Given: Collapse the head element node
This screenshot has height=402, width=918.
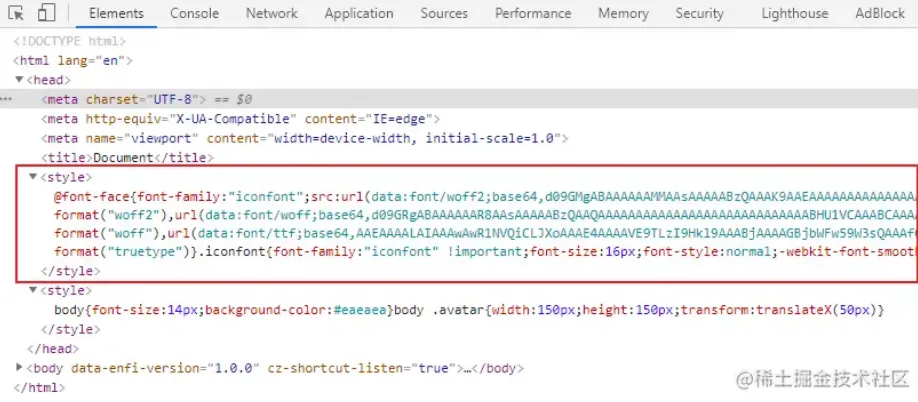Looking at the screenshot, I should click(19, 80).
